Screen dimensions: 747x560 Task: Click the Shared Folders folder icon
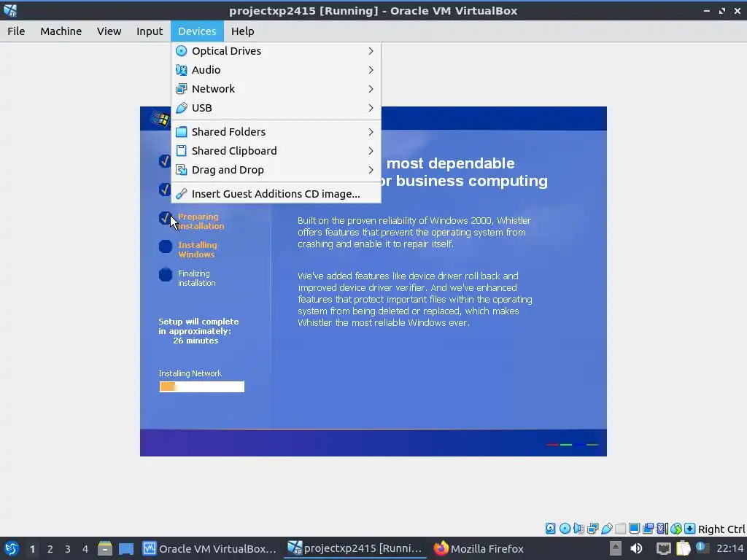click(x=182, y=132)
